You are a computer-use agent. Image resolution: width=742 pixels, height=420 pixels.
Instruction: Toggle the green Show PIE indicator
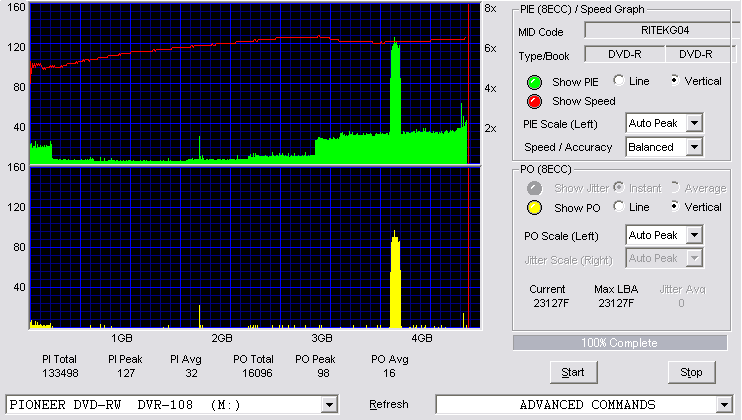(534, 82)
